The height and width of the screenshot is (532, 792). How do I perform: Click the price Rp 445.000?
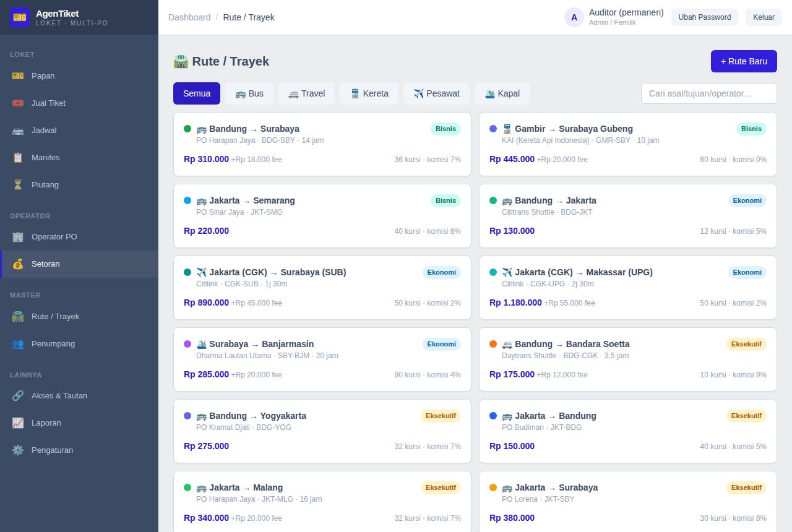pos(512,159)
